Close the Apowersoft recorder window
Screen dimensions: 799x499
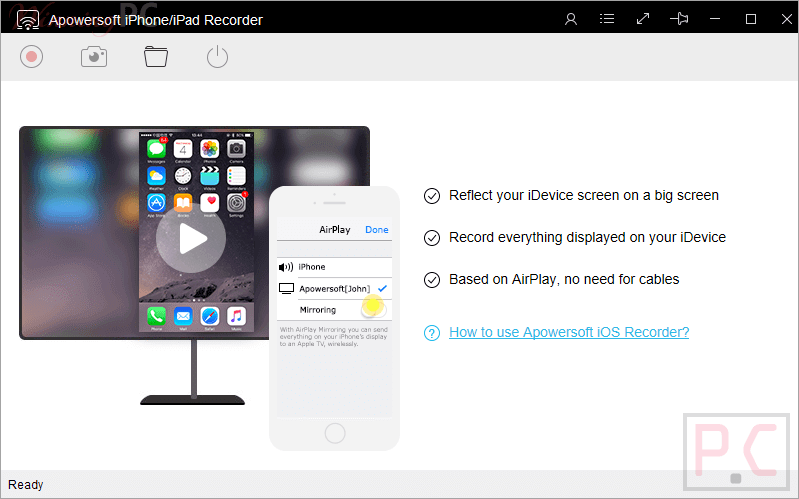(786, 19)
